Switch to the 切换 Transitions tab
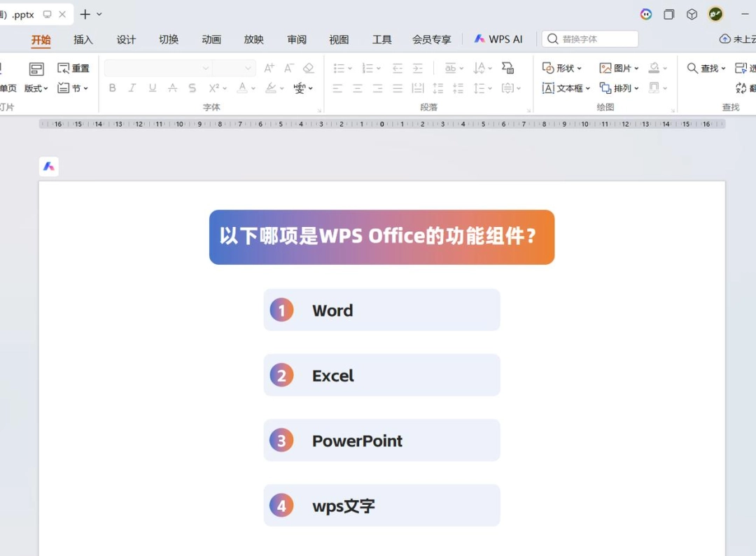This screenshot has width=756, height=556. pos(169,39)
